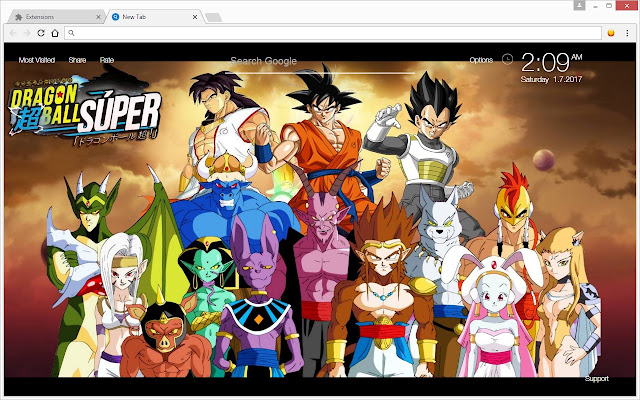Reload the page with the refresh icon

41,33
